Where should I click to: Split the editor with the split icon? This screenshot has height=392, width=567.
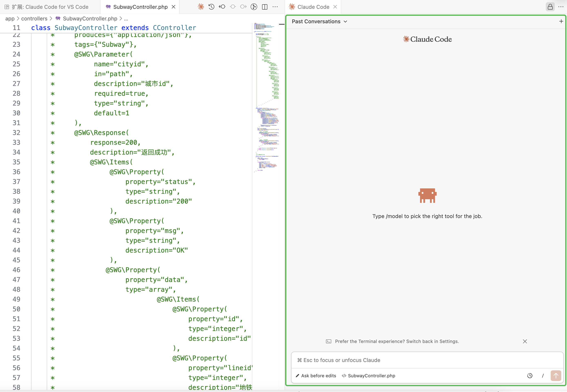click(x=265, y=7)
